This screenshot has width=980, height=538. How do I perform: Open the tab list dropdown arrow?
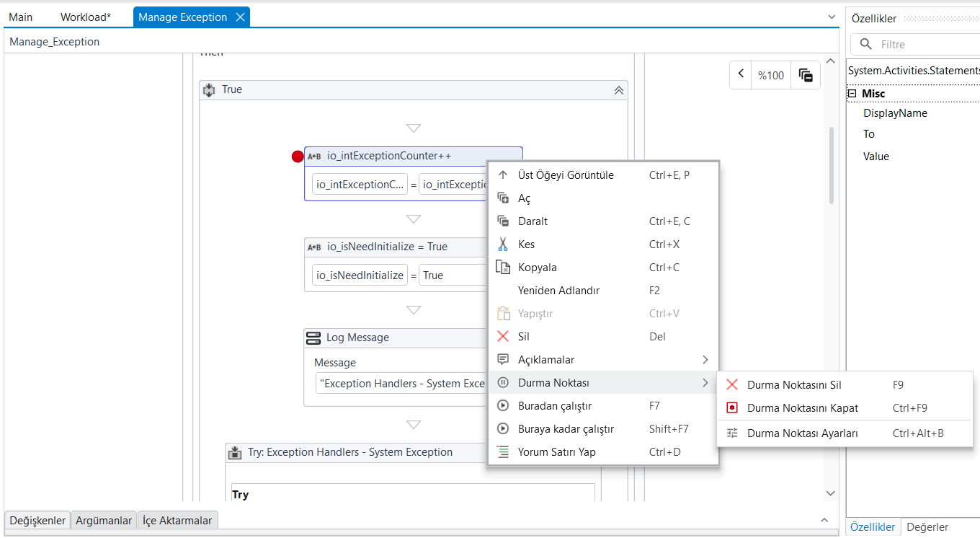click(x=832, y=17)
